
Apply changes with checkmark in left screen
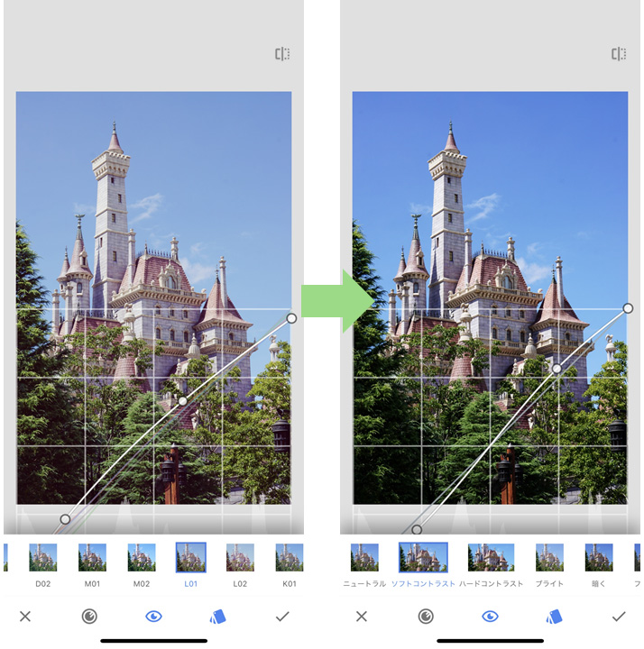282,617
